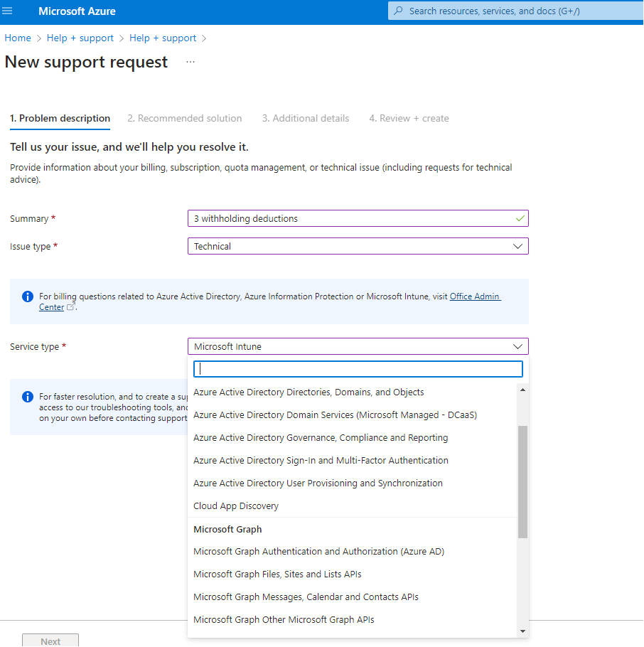This screenshot has height=647, width=644.
Task: Select the Recommended solution tab
Action: (184, 119)
